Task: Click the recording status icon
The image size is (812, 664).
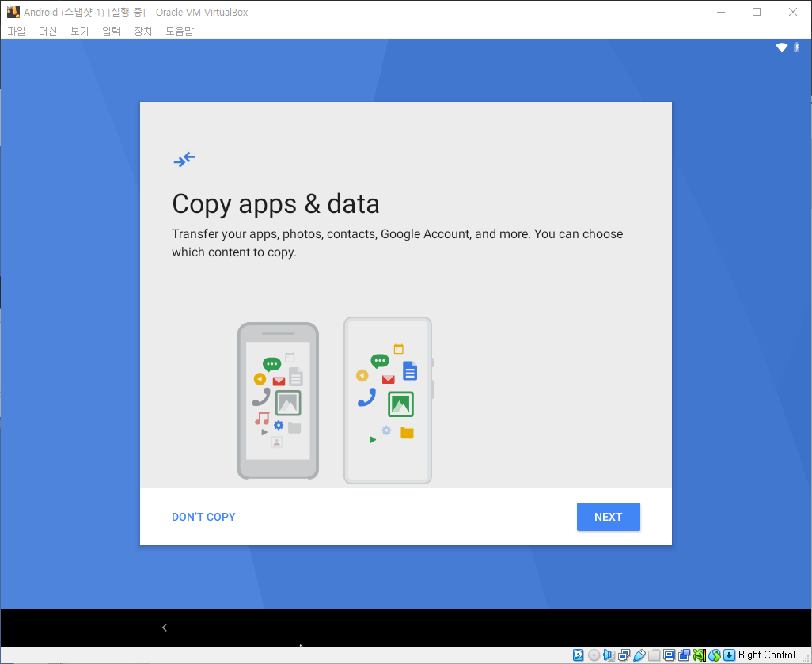Action: point(684,655)
